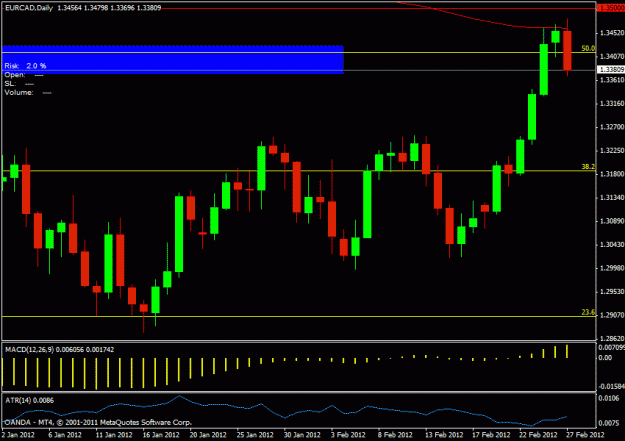Click the 25 Jan 2012 date label
The width and height of the screenshot is (625, 441).
255,435
